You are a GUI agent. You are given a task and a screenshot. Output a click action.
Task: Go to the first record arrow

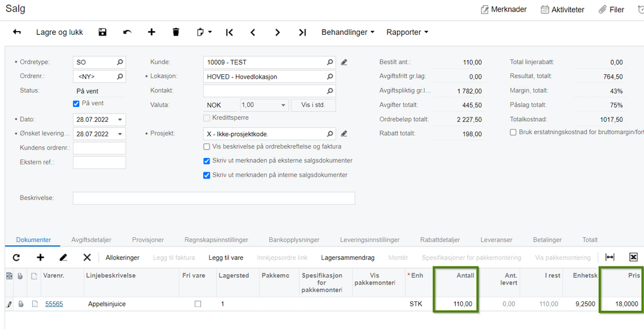[229, 32]
